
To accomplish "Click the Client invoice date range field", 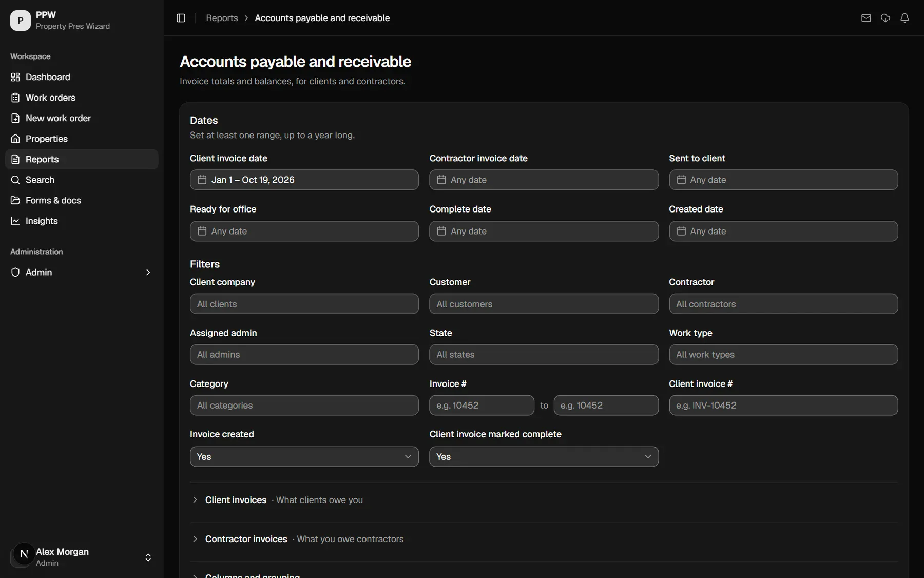I will pyautogui.click(x=304, y=180).
